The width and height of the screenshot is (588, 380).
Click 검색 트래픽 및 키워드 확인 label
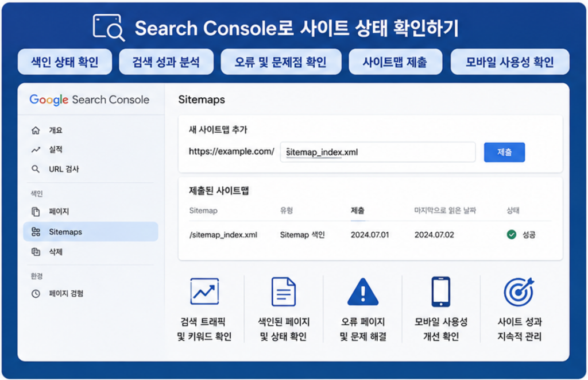click(x=204, y=329)
